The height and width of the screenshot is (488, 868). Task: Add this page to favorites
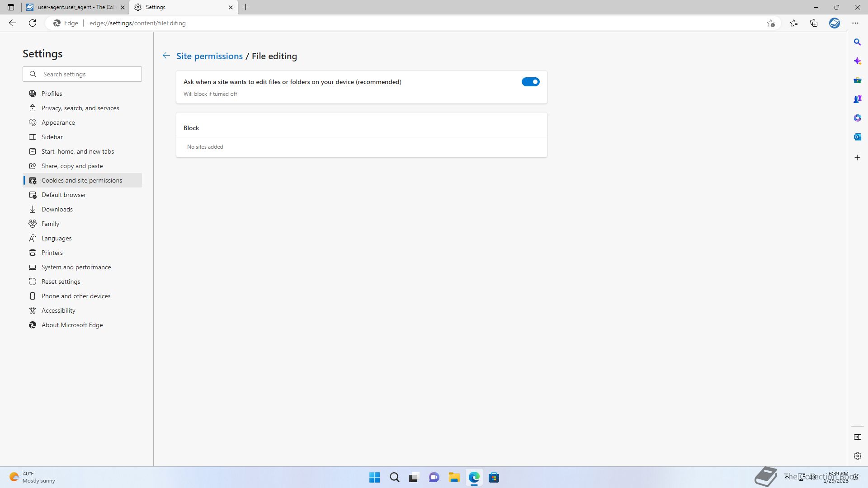click(x=771, y=23)
